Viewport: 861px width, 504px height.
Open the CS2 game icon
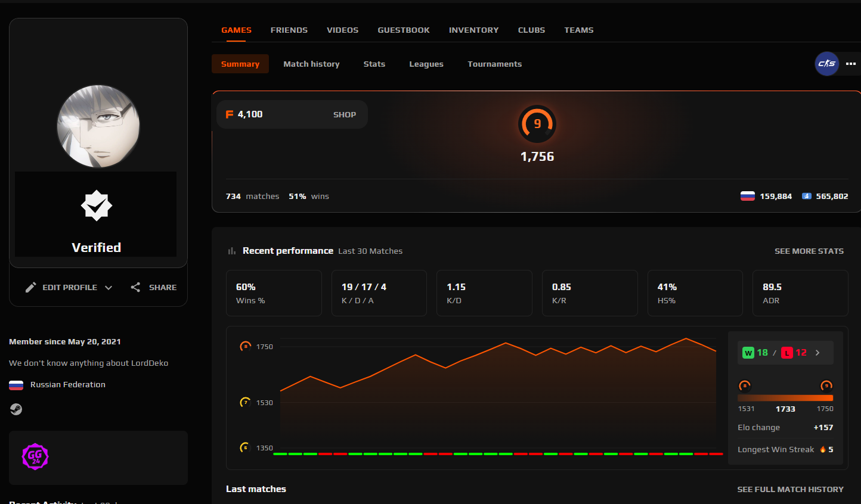pos(826,64)
